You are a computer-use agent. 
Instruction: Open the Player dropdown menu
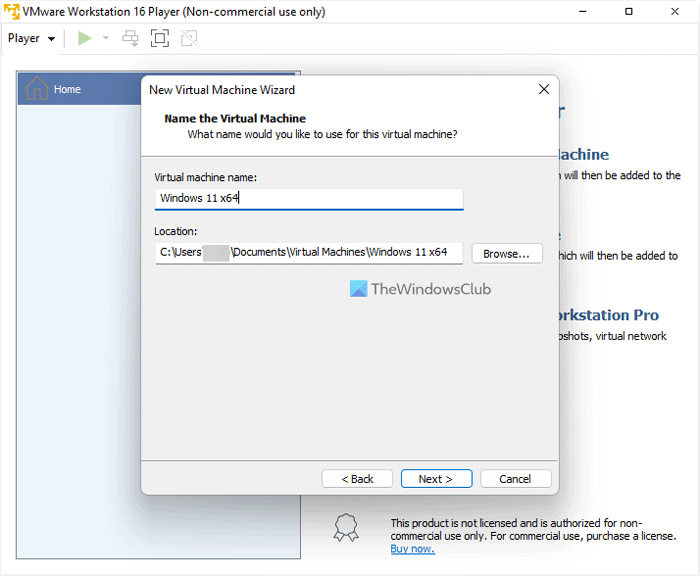pos(31,38)
